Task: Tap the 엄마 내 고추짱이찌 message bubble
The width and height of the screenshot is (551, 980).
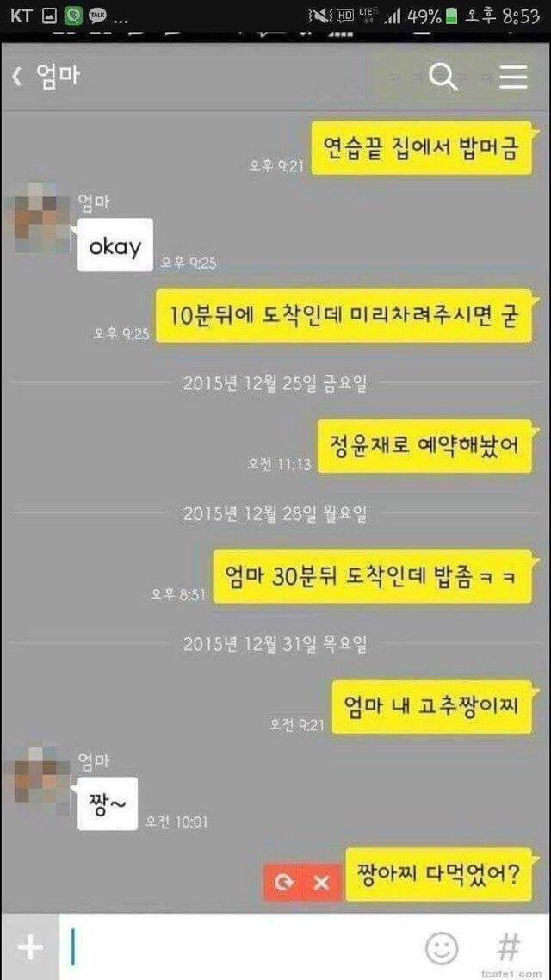Action: (432, 707)
